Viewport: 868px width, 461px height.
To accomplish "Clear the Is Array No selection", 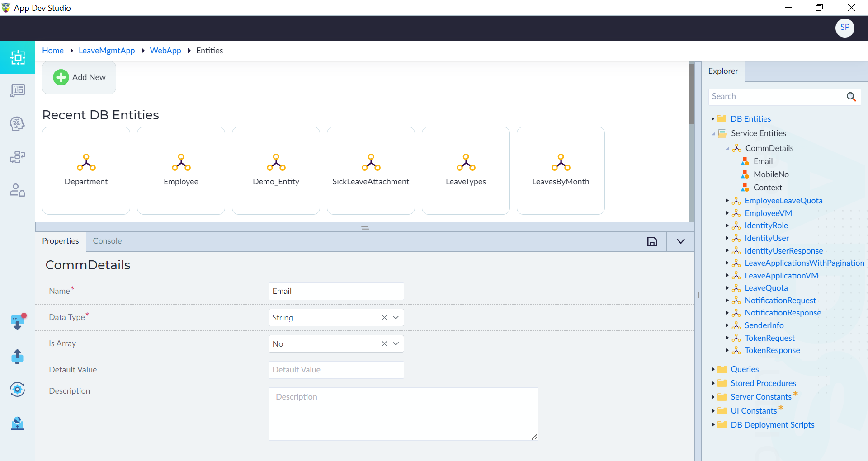I will pos(384,344).
